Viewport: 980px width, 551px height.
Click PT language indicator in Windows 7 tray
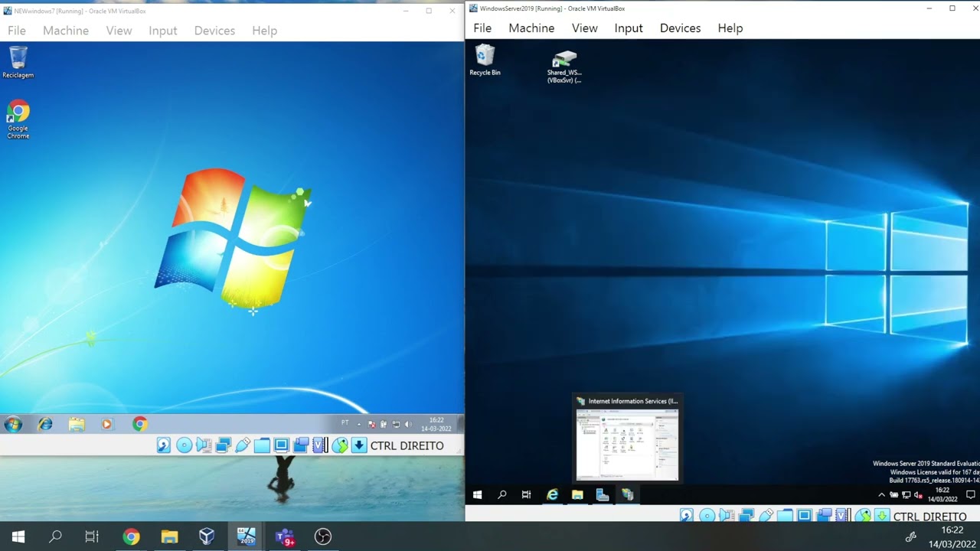click(345, 423)
